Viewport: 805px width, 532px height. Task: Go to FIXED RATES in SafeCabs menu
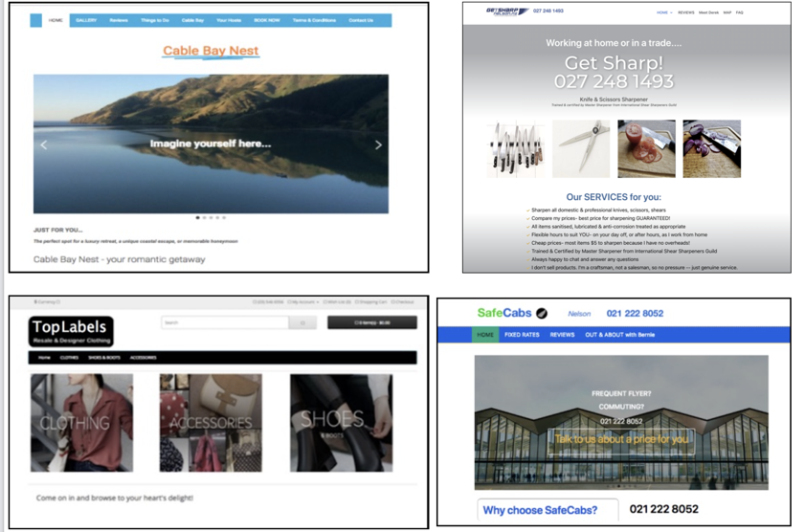coord(522,335)
